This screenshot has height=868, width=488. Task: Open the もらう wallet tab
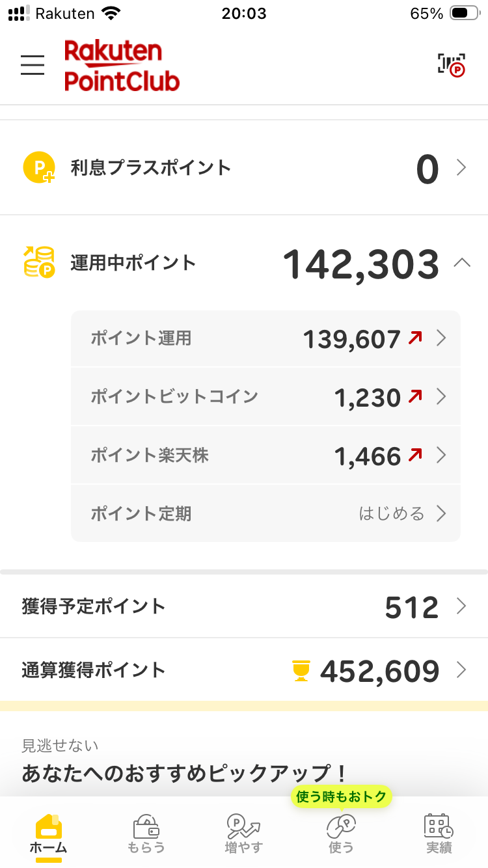[146, 833]
